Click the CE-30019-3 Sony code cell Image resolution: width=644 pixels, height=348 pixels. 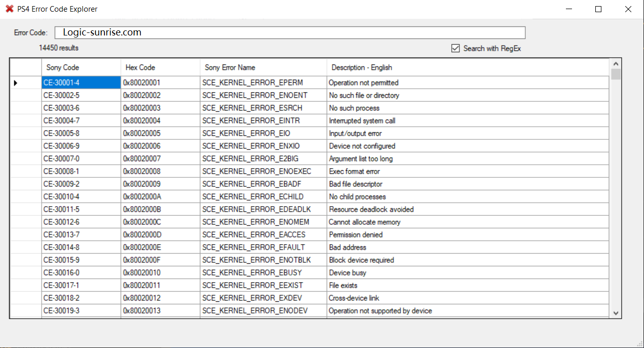81,311
